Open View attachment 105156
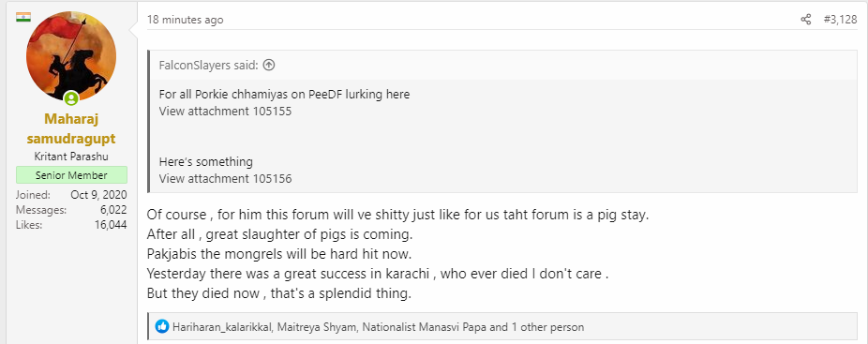 pos(225,178)
